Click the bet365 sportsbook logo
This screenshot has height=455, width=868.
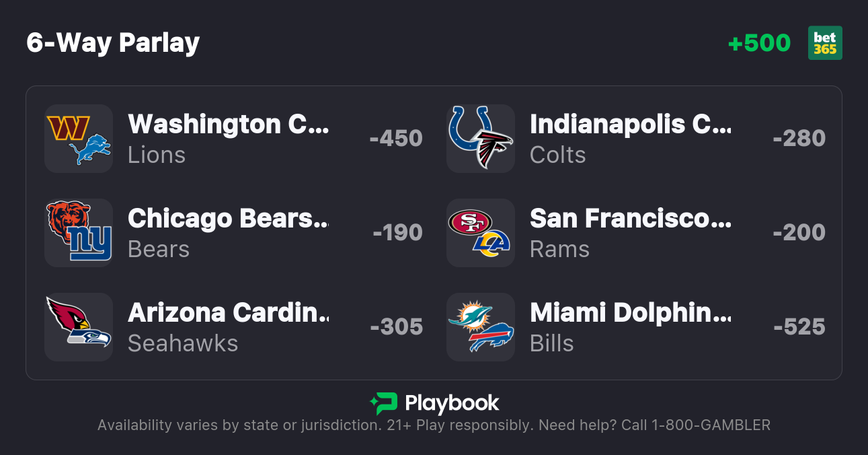click(x=825, y=43)
